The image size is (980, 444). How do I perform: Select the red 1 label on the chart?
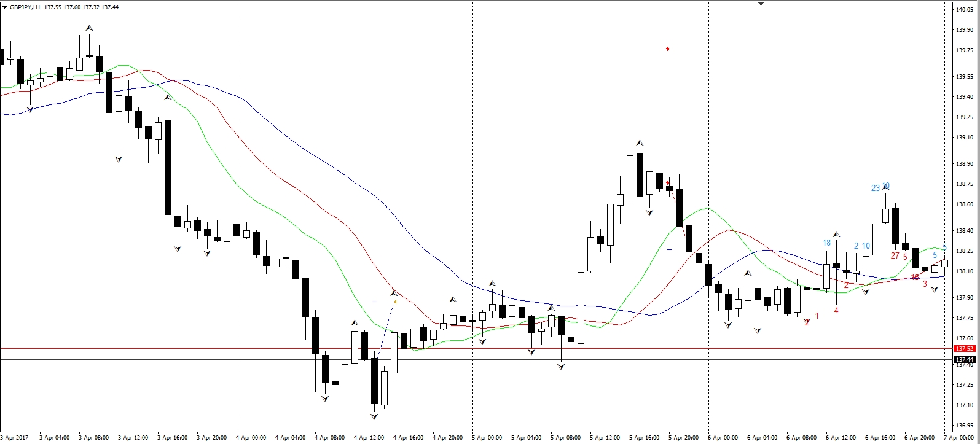817,316
